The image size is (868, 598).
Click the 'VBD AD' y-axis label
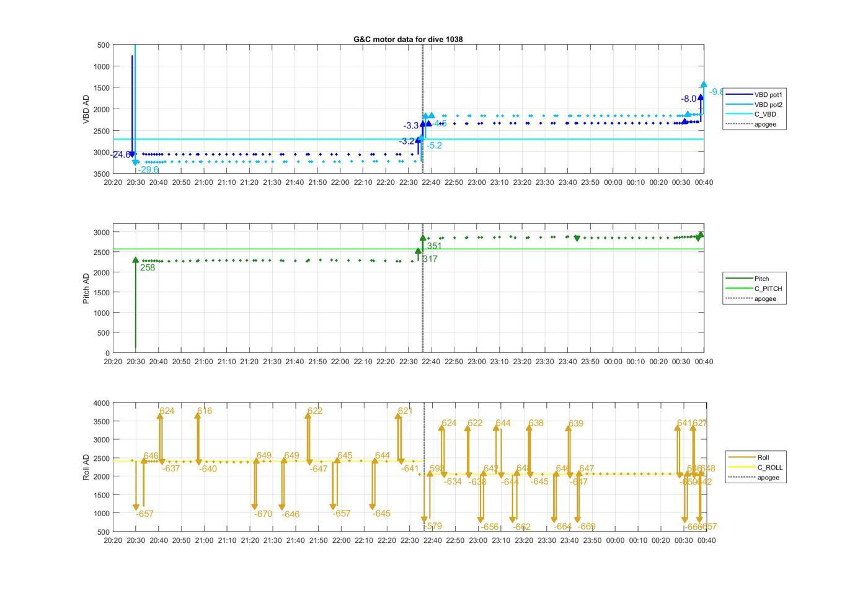pos(86,109)
